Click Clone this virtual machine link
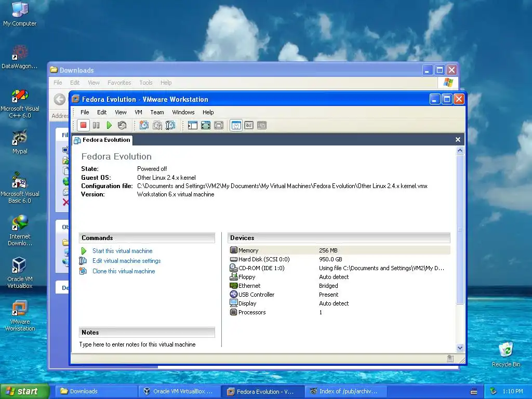 point(124,271)
